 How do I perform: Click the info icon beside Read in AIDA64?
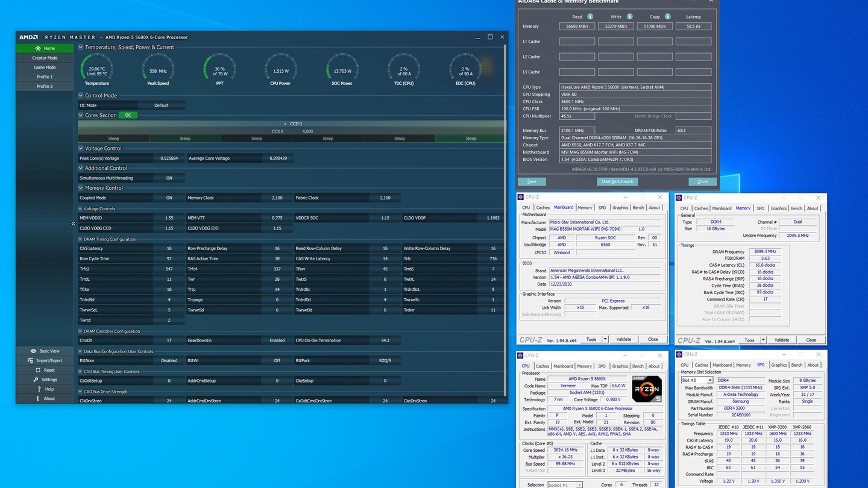click(590, 17)
